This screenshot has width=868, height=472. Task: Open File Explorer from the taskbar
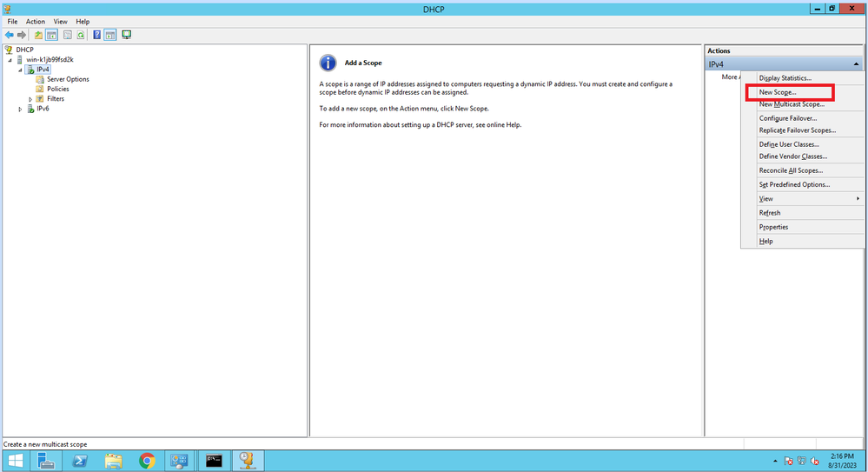click(113, 461)
